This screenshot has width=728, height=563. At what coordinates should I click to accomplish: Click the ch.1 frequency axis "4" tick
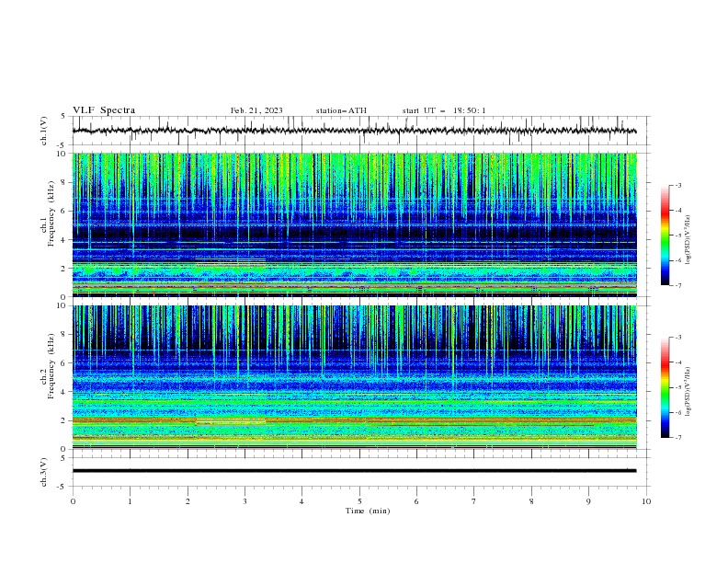click(x=63, y=240)
